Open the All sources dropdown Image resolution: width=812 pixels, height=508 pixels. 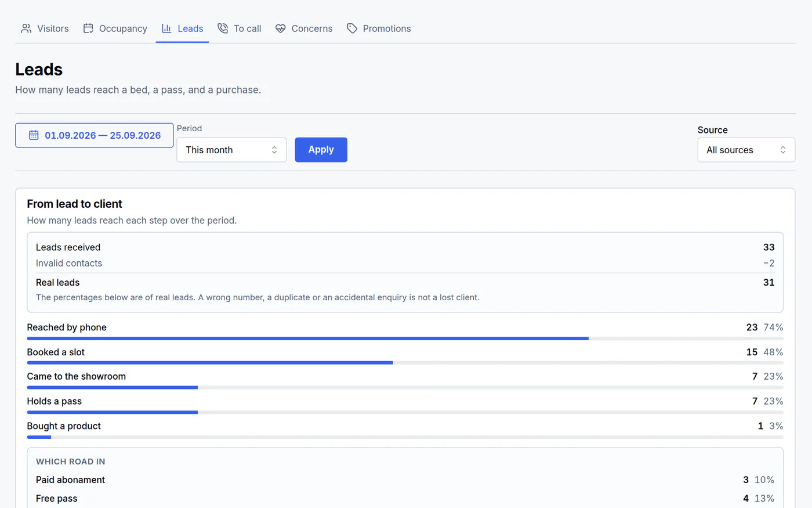(746, 150)
